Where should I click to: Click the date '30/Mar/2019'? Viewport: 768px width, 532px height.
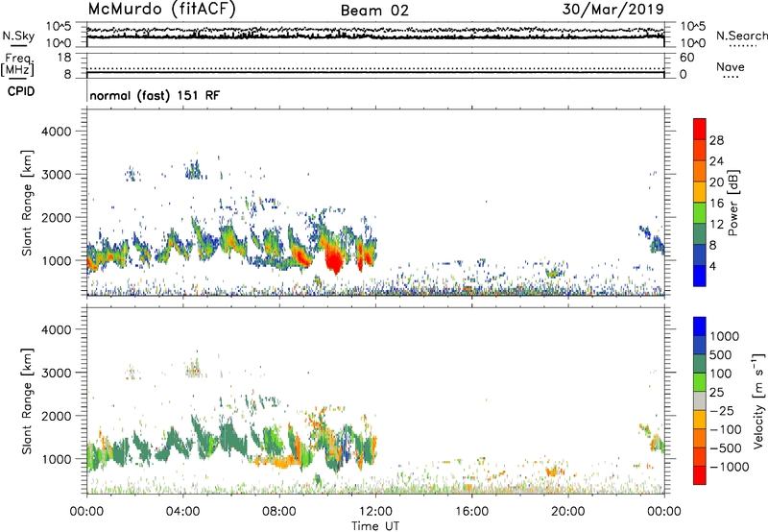pos(612,9)
